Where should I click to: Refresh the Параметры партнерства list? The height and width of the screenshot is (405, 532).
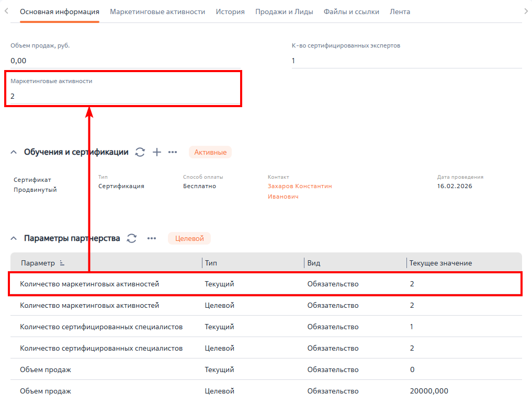click(132, 238)
